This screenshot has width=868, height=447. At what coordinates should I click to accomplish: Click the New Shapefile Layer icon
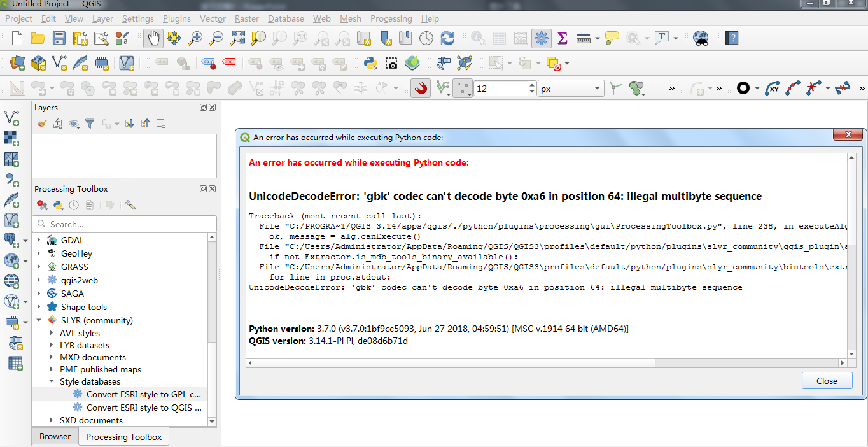59,63
